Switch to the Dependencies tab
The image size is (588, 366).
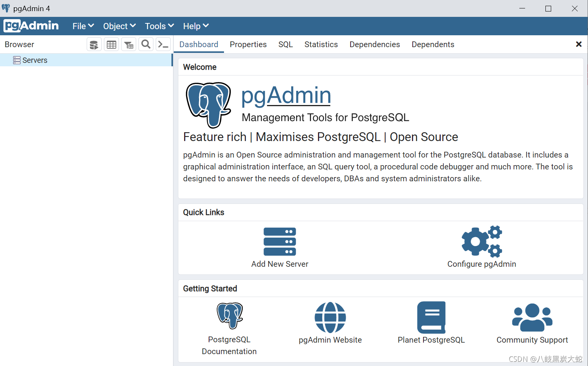pos(375,44)
